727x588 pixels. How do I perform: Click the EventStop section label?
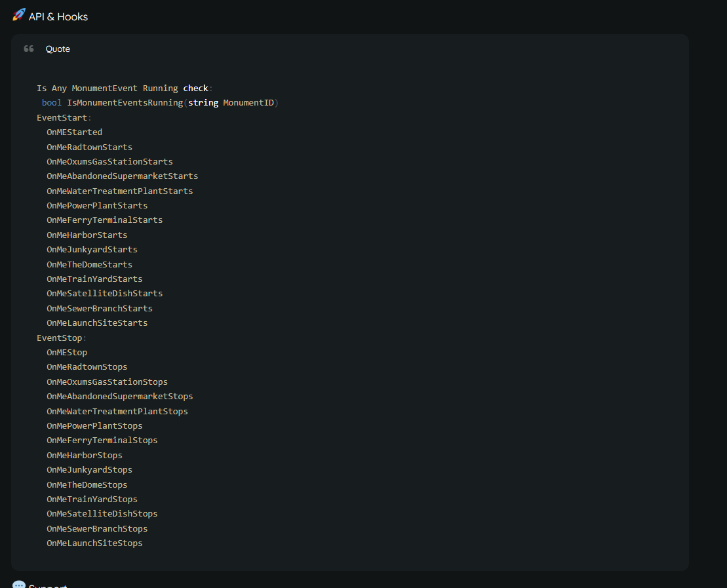pyautogui.click(x=60, y=338)
